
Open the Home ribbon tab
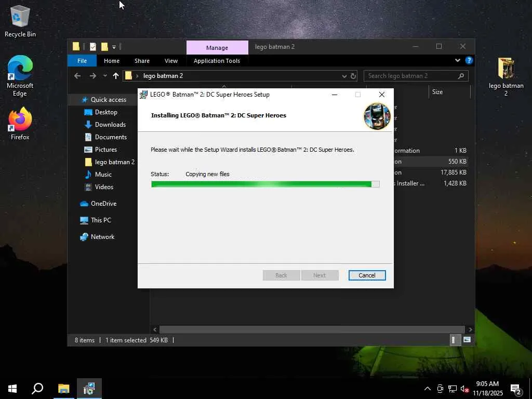pos(112,61)
